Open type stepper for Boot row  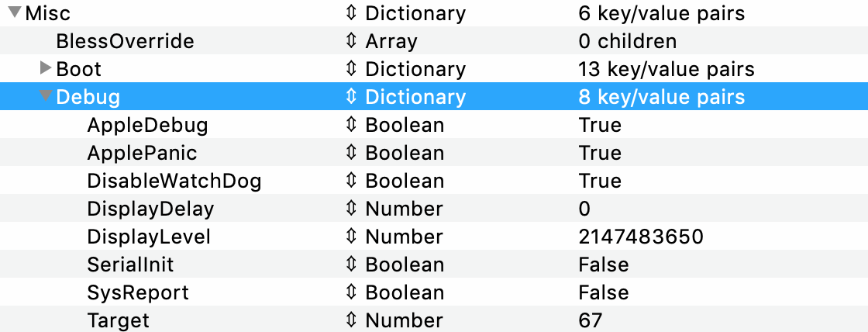(351, 69)
